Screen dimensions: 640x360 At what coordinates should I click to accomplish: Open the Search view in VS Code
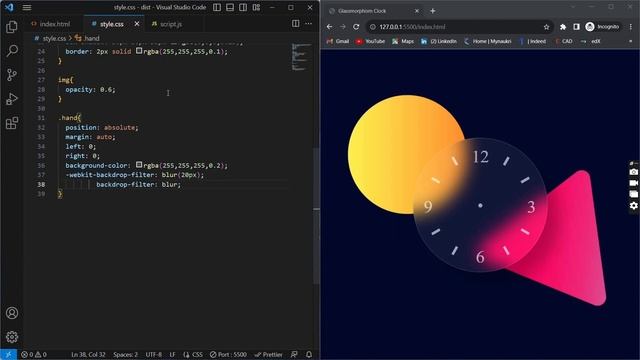coord(12,51)
